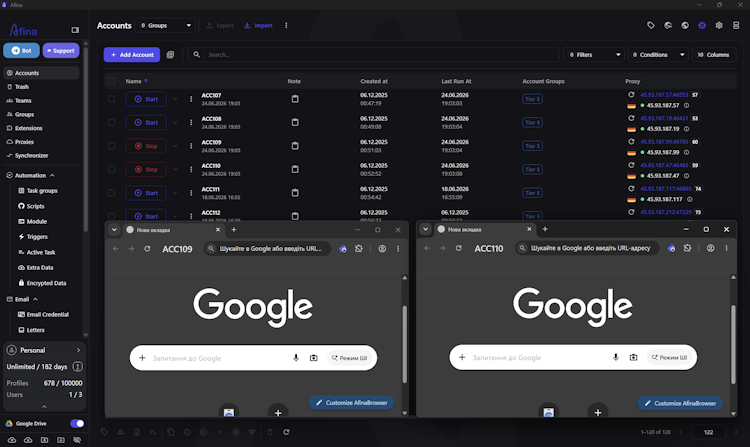Refresh proxy icon for ACC108 row

[x=631, y=118]
